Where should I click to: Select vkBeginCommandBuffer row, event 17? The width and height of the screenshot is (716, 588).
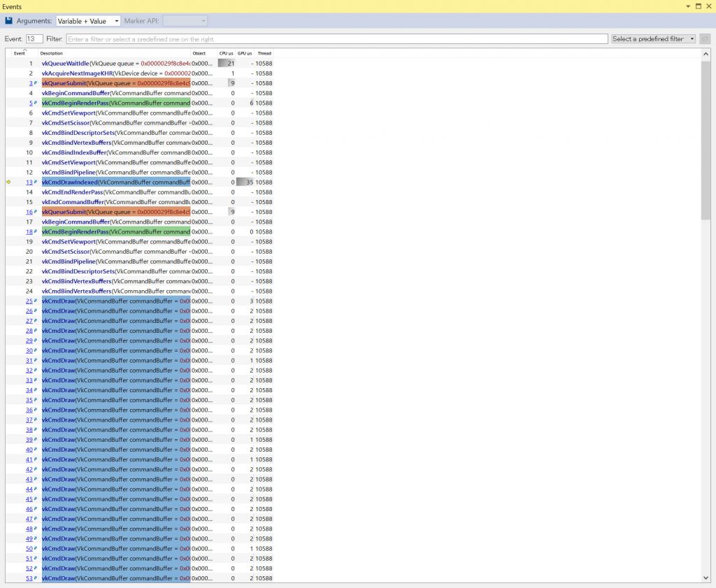139,222
